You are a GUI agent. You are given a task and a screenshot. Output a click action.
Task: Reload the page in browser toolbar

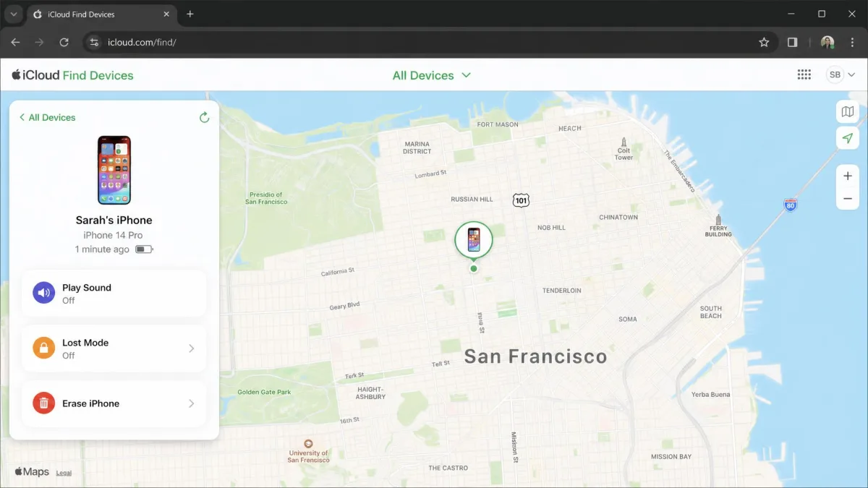coord(64,42)
